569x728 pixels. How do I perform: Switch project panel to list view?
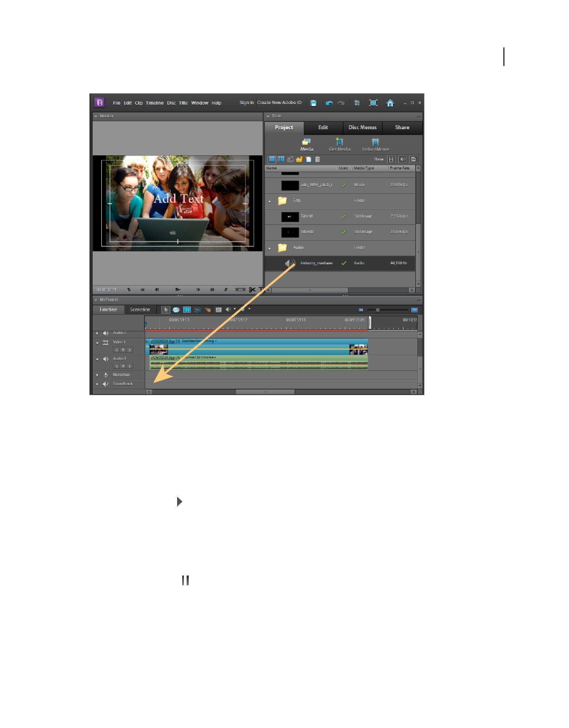[272, 159]
